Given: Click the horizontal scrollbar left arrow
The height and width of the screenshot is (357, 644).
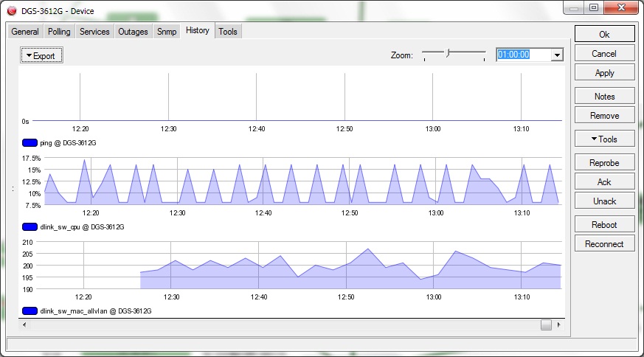Looking at the screenshot, I should tap(24, 325).
